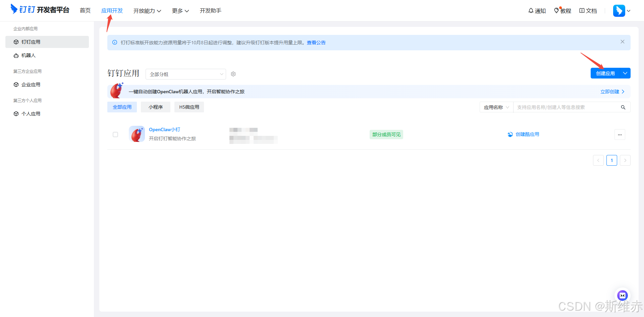
Task: Open the 全部分组 group dropdown
Action: click(x=186, y=74)
